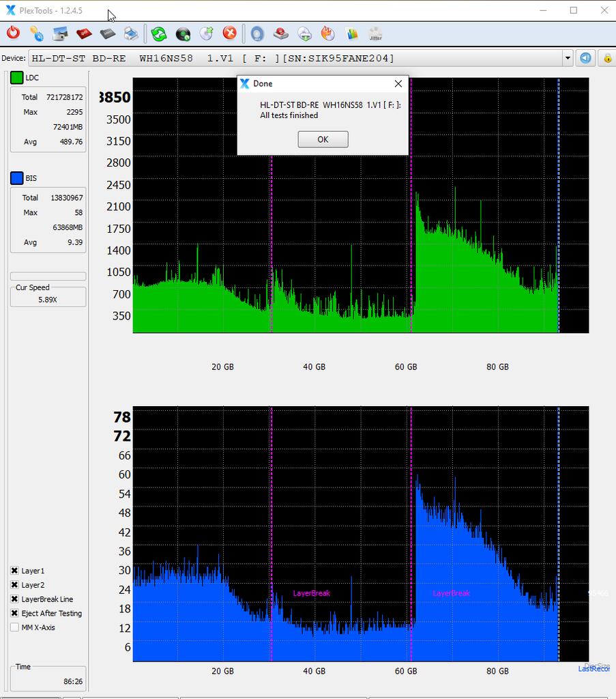The height and width of the screenshot is (699, 616).
Task: Click the disc eject arrow icon
Action: pyautogui.click(x=207, y=33)
